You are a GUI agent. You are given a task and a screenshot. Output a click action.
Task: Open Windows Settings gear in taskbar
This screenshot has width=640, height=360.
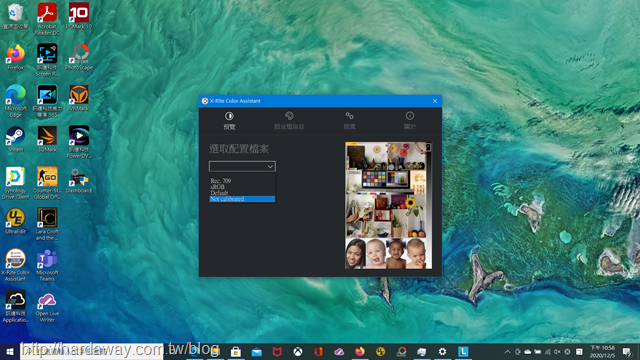pos(442,351)
